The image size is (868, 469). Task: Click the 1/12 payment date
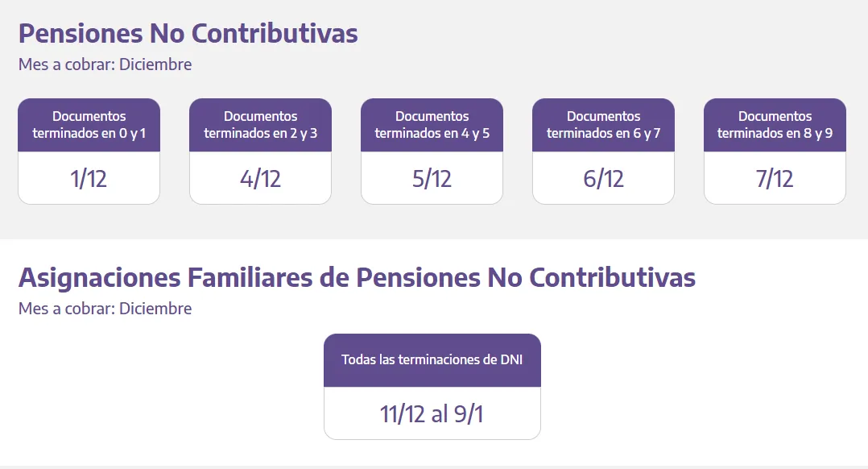coord(89,179)
